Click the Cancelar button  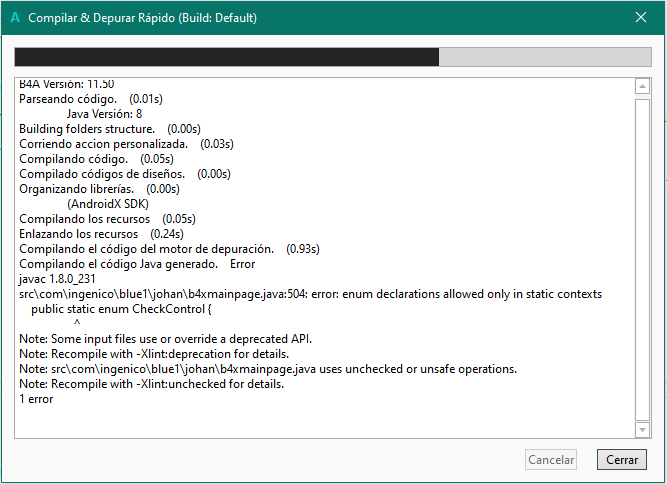[551, 460]
